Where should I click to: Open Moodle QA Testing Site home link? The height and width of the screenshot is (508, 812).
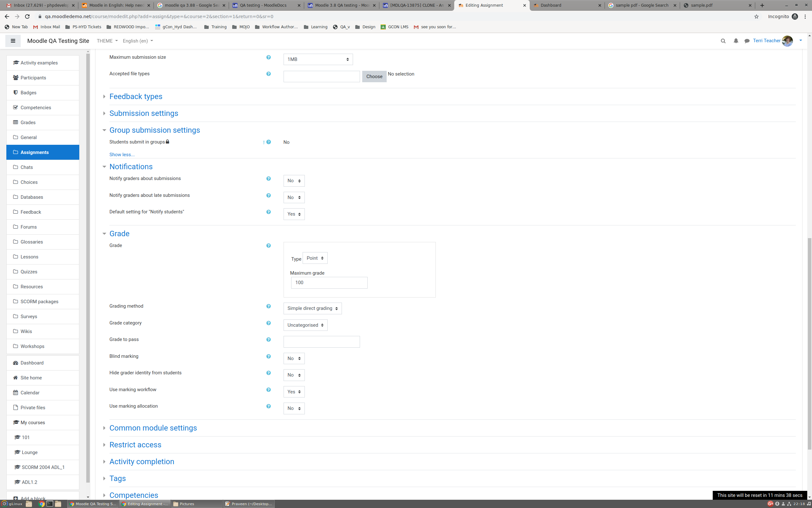(x=58, y=41)
